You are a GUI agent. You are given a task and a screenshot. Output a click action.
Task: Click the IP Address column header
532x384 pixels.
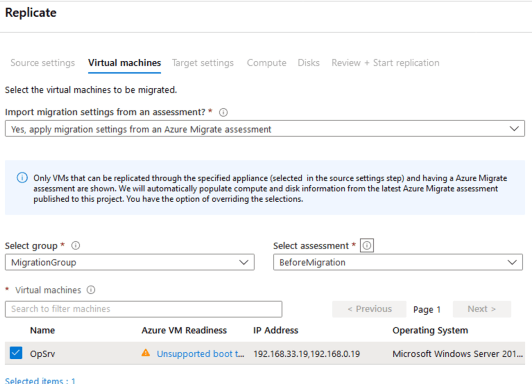[x=276, y=330]
